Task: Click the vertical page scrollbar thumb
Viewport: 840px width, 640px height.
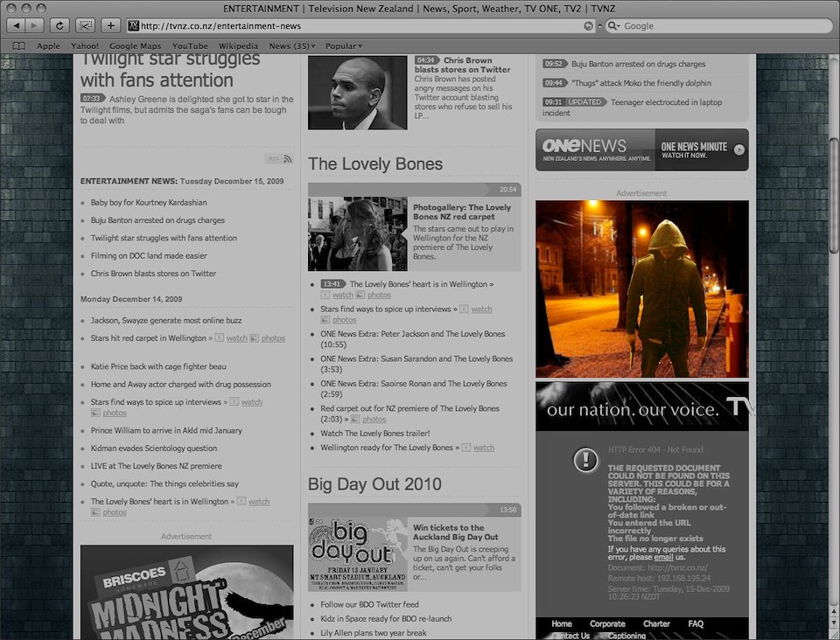Action: tap(834, 195)
